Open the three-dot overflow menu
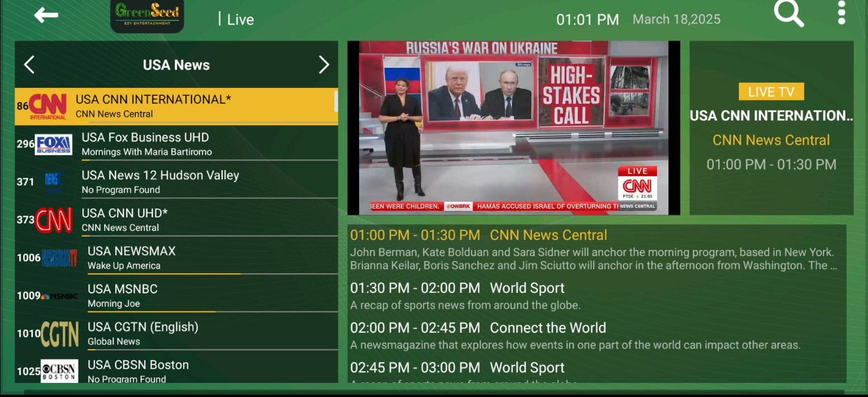Viewport: 868px width, 397px height. pyautogui.click(x=841, y=13)
